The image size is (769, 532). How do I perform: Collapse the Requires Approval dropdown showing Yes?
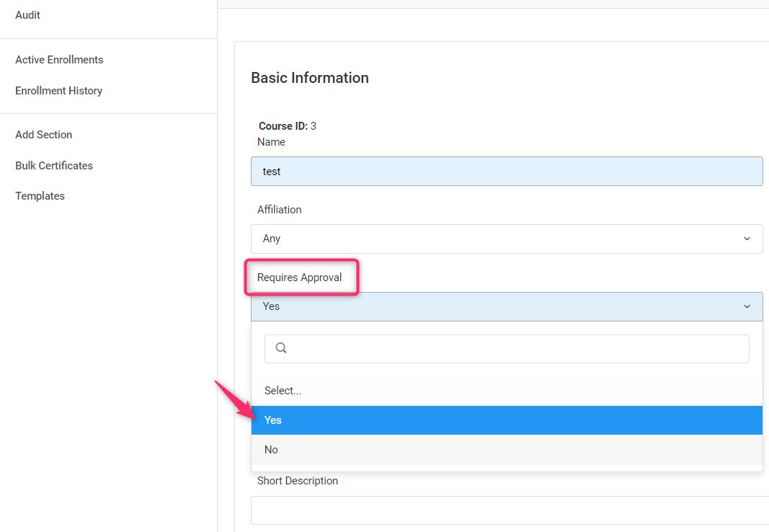point(507,306)
